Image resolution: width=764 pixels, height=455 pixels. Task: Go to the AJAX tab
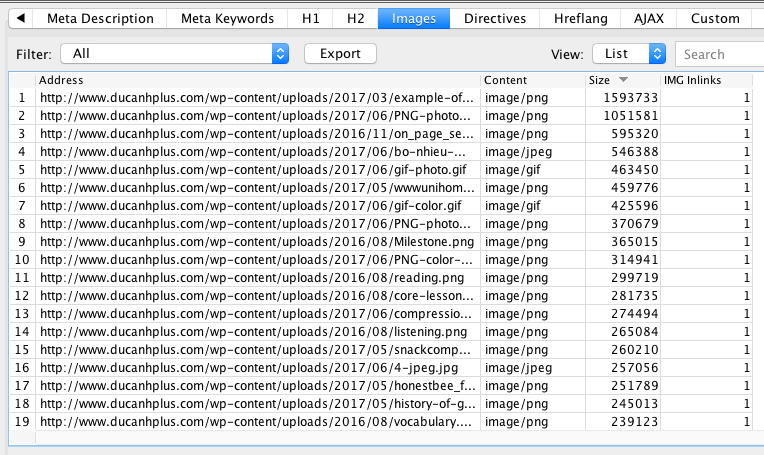click(654, 18)
